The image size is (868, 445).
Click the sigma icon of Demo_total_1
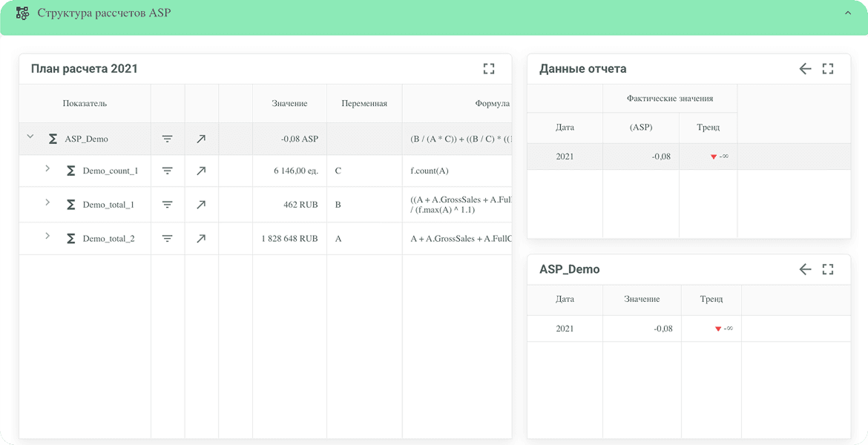click(71, 205)
